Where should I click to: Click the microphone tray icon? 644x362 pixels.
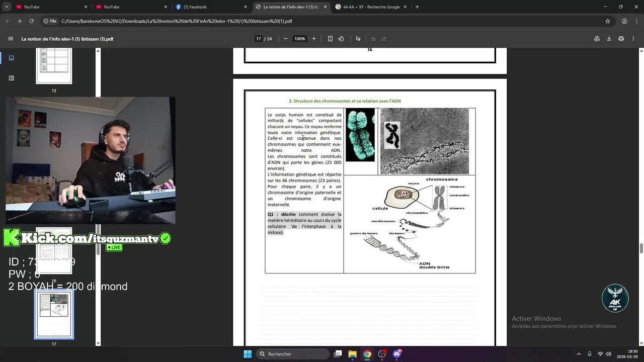point(590,354)
